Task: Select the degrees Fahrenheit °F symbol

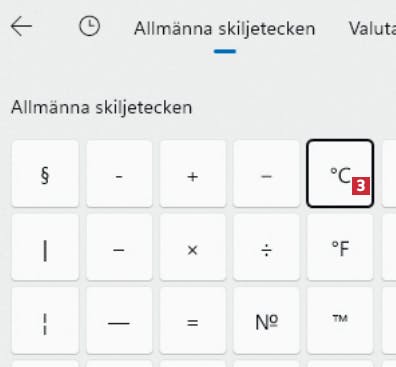Action: coord(340,247)
